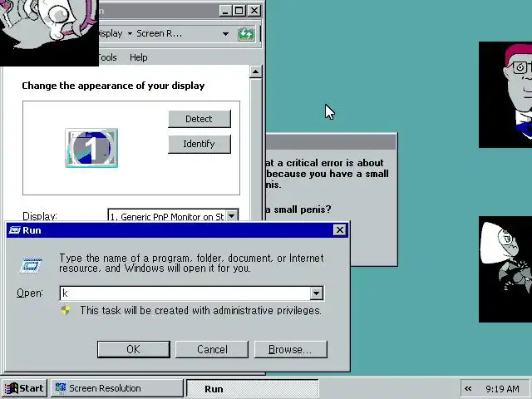Image resolution: width=532 pixels, height=399 pixels.
Task: Expand the Open combo box dropdown arrow
Action: [x=316, y=293]
